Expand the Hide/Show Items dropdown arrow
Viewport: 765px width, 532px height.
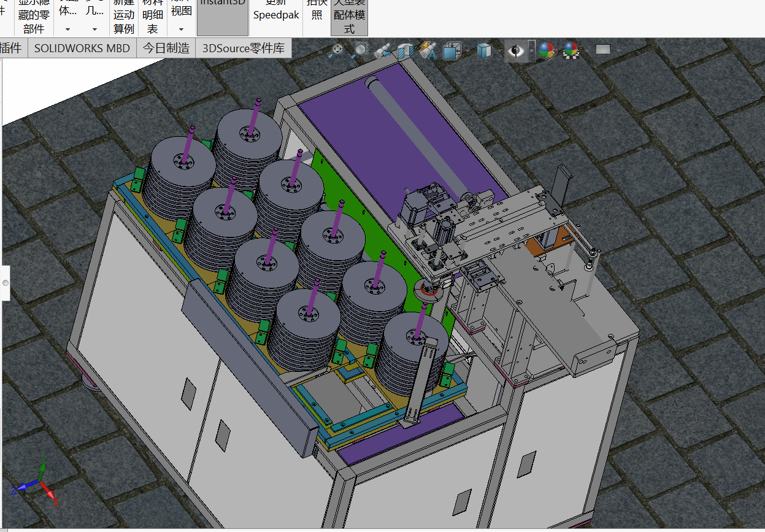coord(532,51)
